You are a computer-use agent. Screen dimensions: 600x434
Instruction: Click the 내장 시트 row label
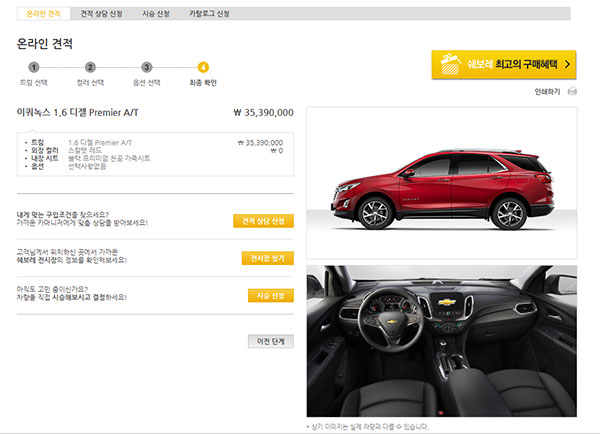[x=44, y=158]
